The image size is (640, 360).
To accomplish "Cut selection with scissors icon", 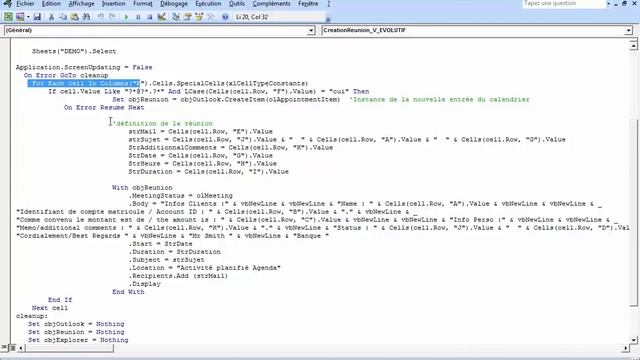I will click(51, 17).
